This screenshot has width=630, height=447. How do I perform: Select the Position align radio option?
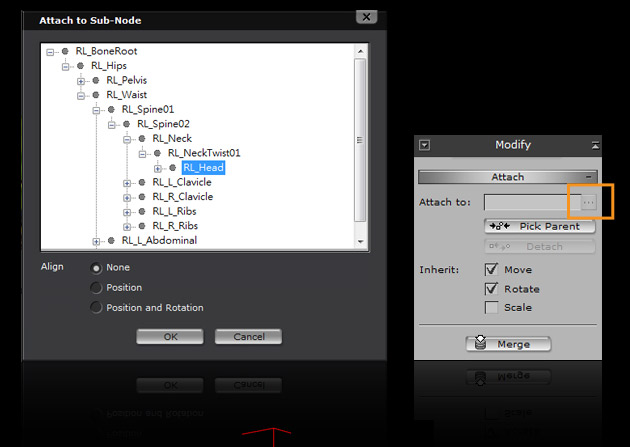tap(96, 288)
